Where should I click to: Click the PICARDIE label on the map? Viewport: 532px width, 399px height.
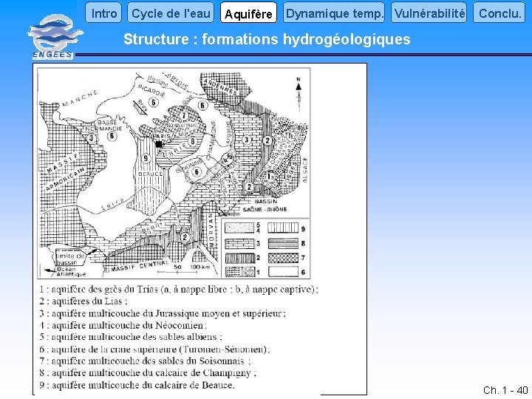point(151,91)
